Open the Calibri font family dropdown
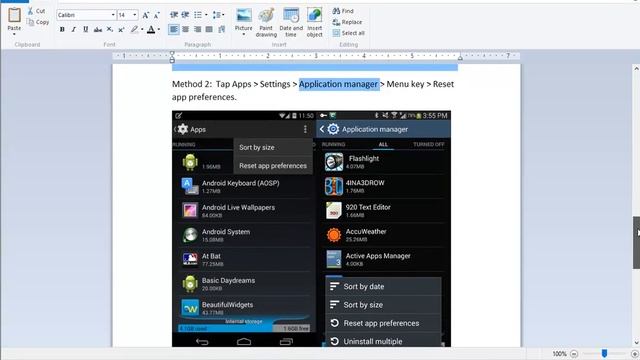 (113, 15)
